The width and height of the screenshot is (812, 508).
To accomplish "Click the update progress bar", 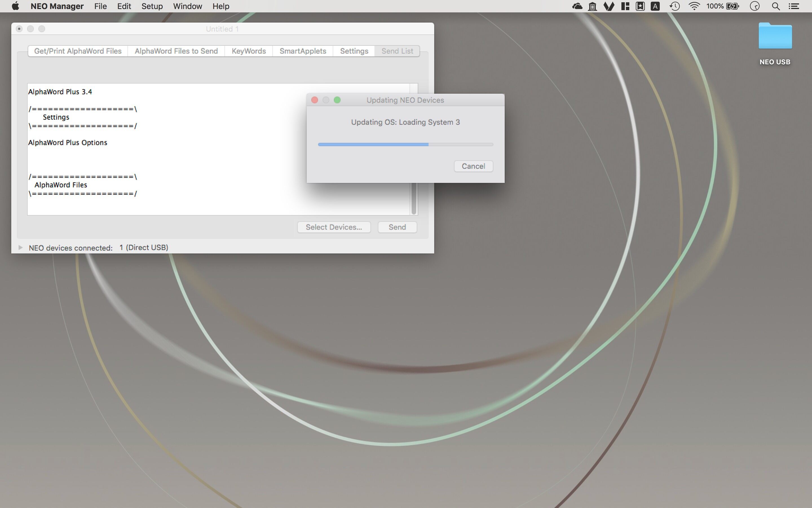I will point(405,144).
